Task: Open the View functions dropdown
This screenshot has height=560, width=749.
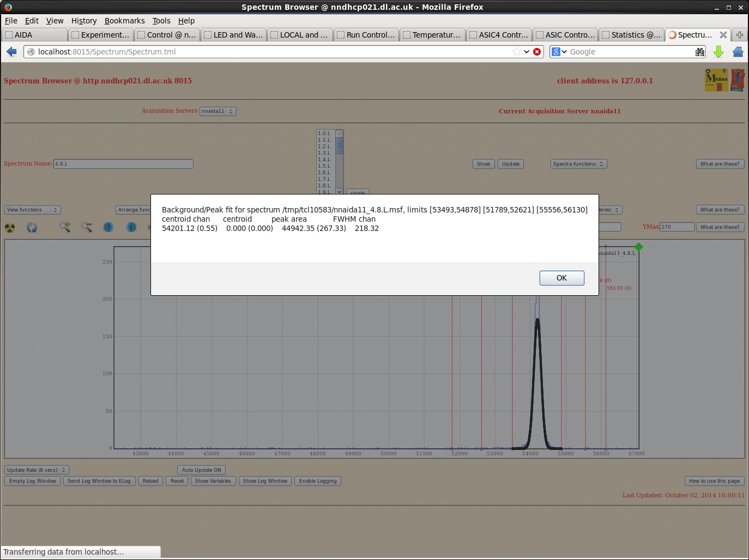Action: click(x=33, y=210)
